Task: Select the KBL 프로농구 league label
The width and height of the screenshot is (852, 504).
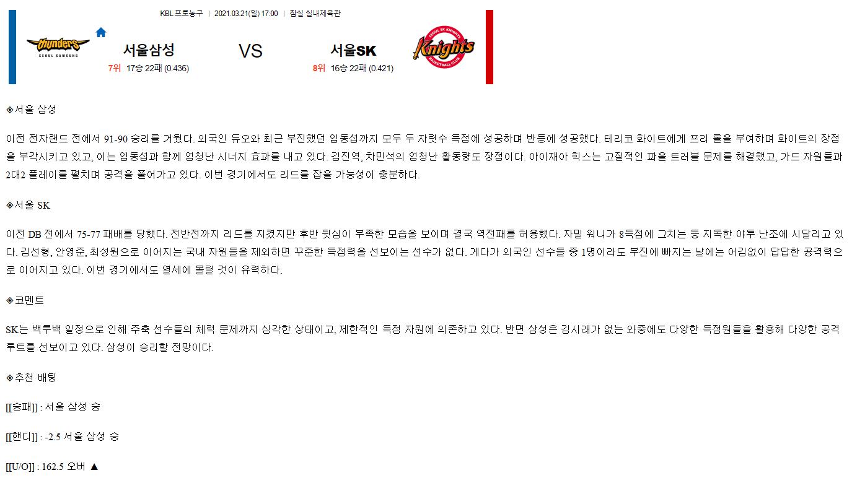Action: click(182, 14)
